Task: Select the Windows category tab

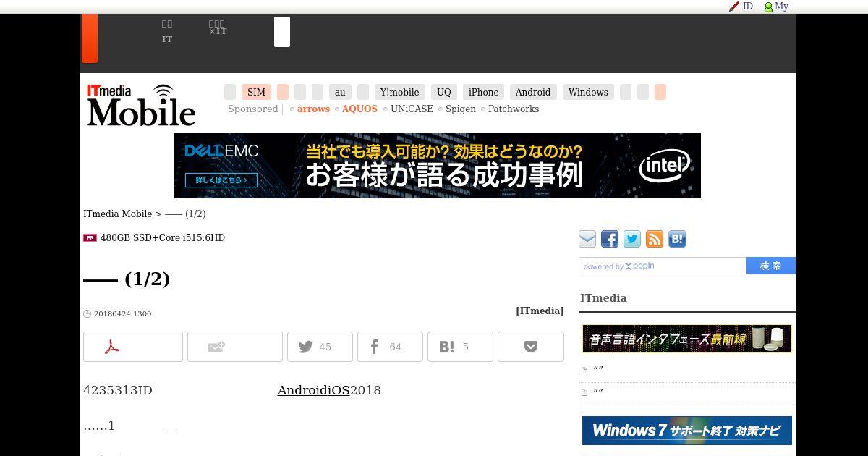Action: 588,92
